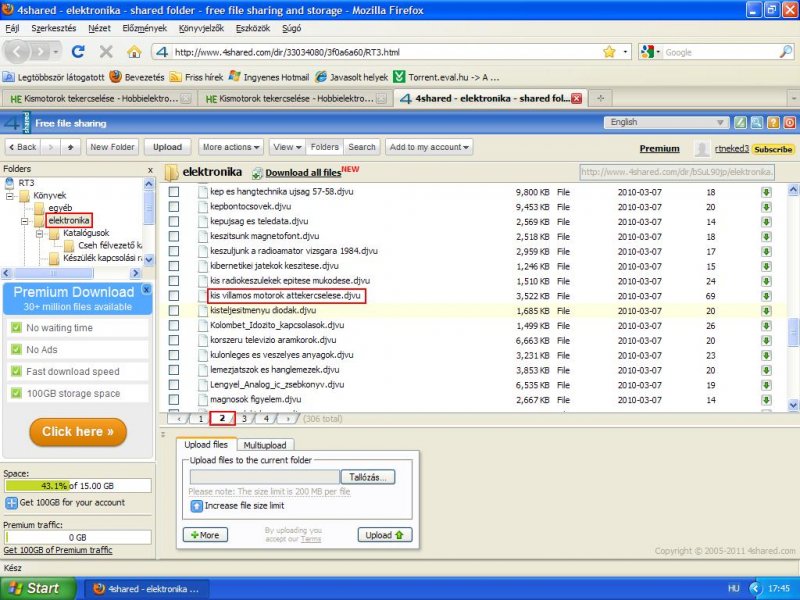
Task: Click the elektronika folder icon in the header
Action: [x=171, y=173]
